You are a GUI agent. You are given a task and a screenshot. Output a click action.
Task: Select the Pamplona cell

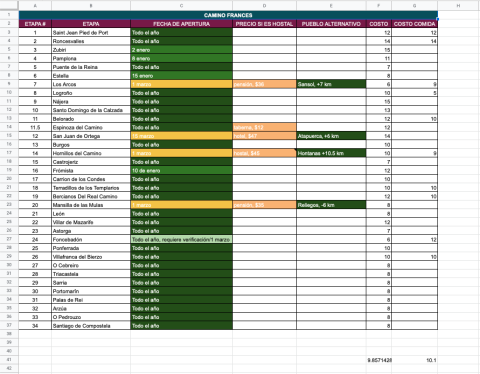91,58
